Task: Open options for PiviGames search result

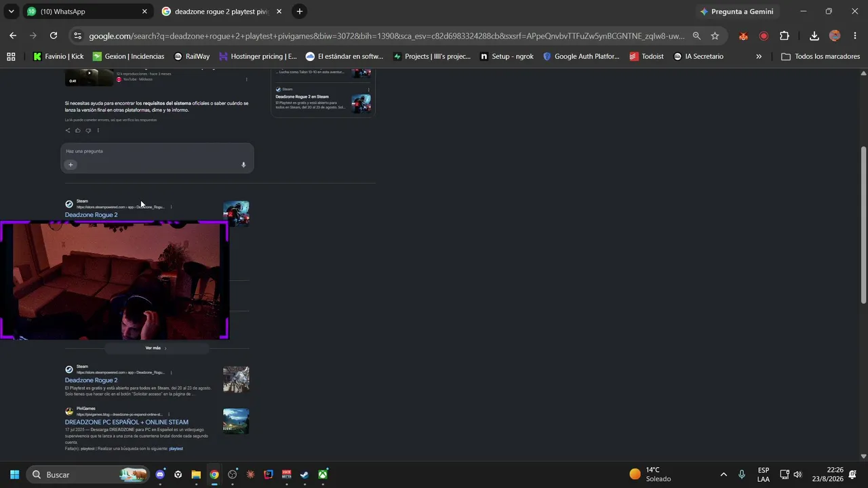Action: [x=169, y=414]
